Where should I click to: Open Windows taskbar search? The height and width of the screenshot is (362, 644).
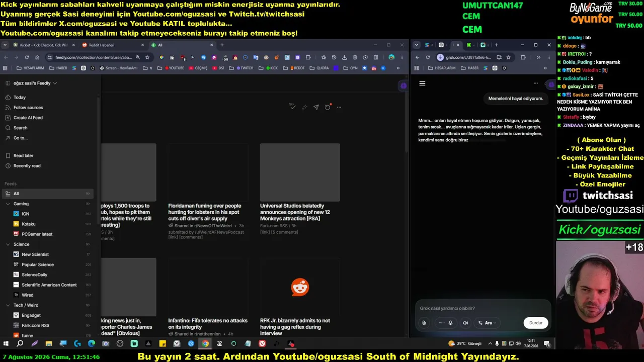[x=20, y=344]
